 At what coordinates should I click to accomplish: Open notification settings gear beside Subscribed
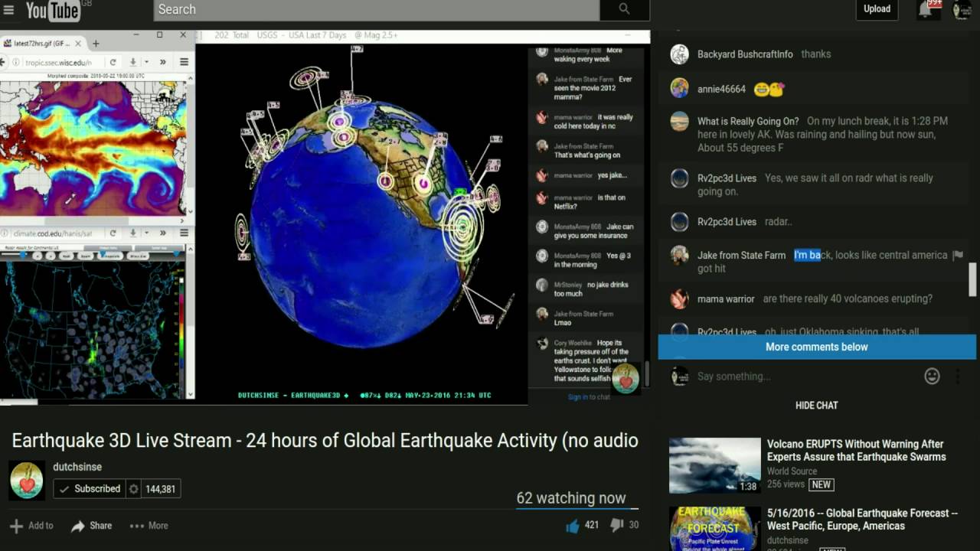coord(134,488)
